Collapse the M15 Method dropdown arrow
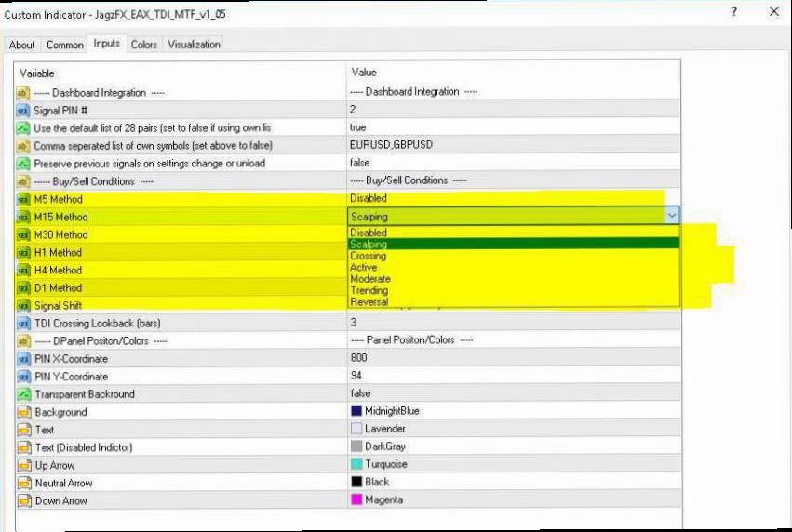Image resolution: width=792 pixels, height=532 pixels. [672, 216]
